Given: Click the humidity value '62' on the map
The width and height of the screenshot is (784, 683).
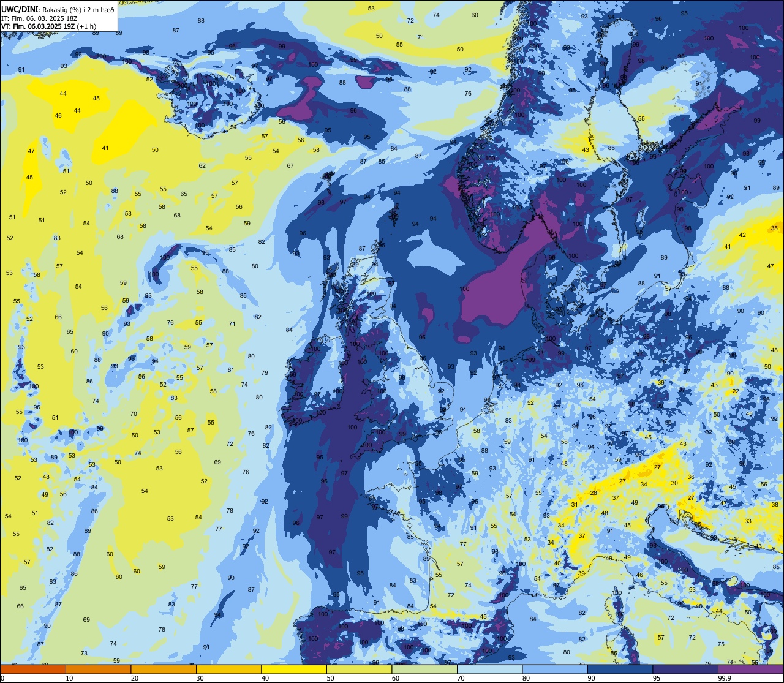Looking at the screenshot, I should [202, 166].
